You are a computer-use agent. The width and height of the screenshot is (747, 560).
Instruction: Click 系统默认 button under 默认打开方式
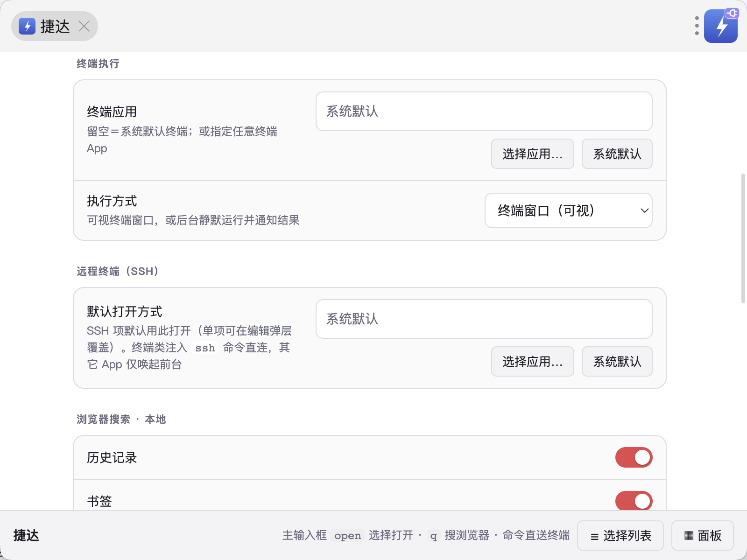pyautogui.click(x=617, y=361)
